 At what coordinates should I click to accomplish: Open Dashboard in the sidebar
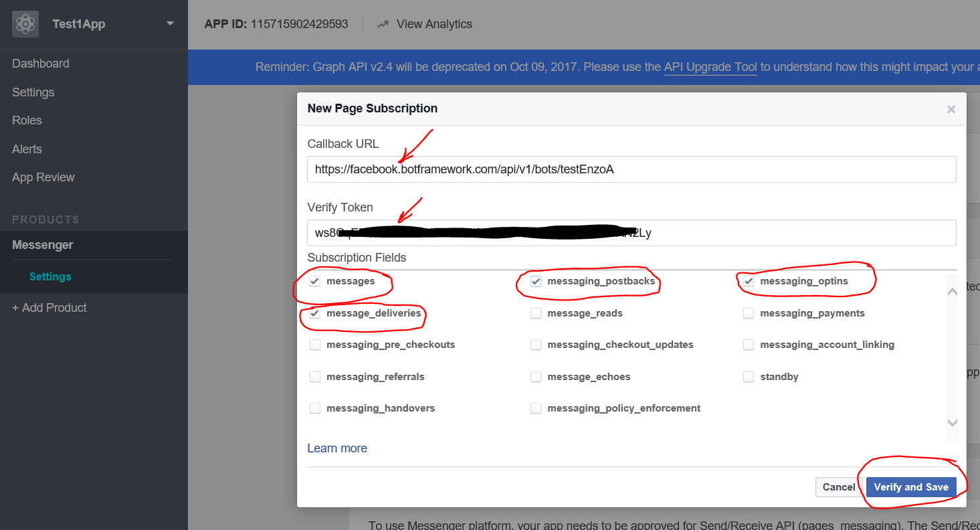click(x=41, y=64)
